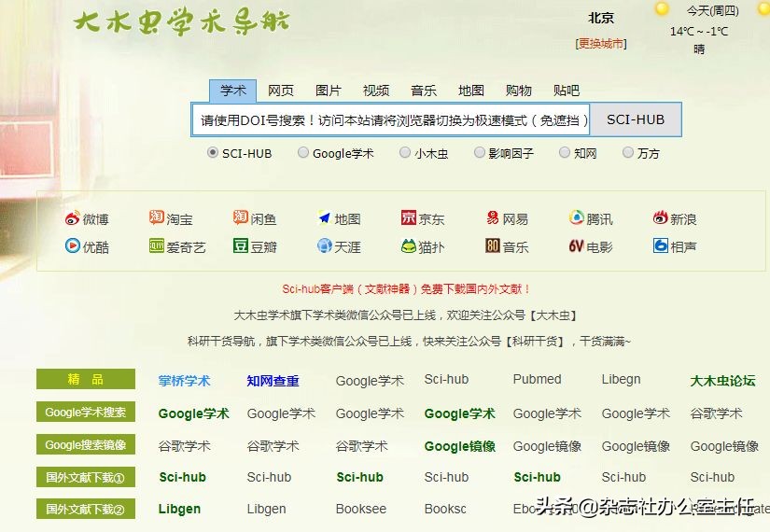
Task: Open the 6V 电影 icon
Action: pos(576,245)
